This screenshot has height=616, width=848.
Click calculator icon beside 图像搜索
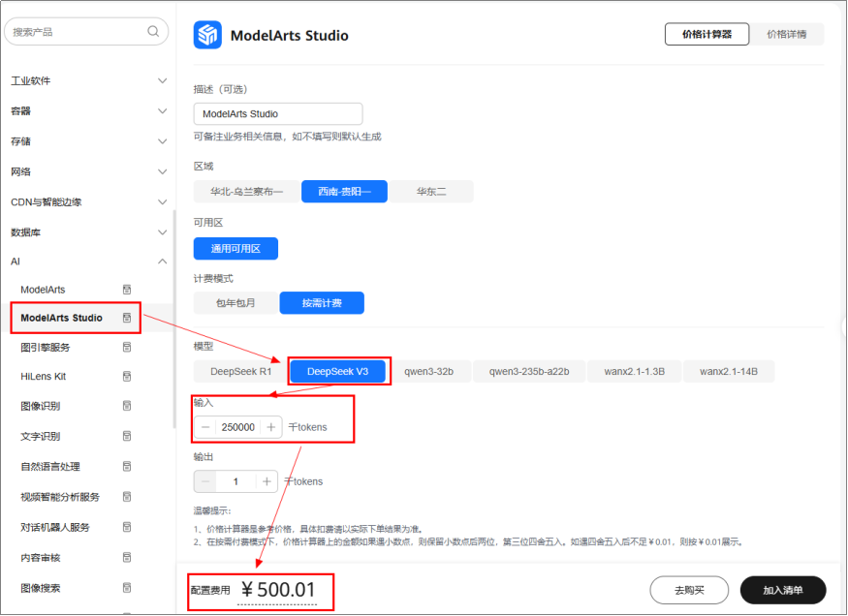(127, 588)
